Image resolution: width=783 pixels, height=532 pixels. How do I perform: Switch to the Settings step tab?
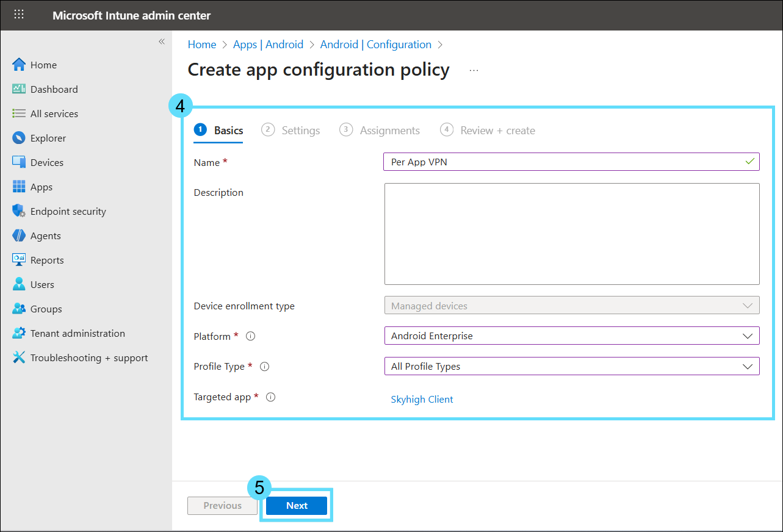pos(291,131)
